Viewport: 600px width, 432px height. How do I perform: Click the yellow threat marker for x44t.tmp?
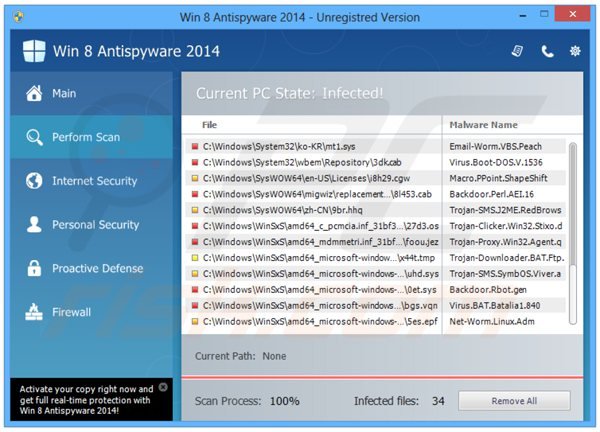pyautogui.click(x=195, y=258)
